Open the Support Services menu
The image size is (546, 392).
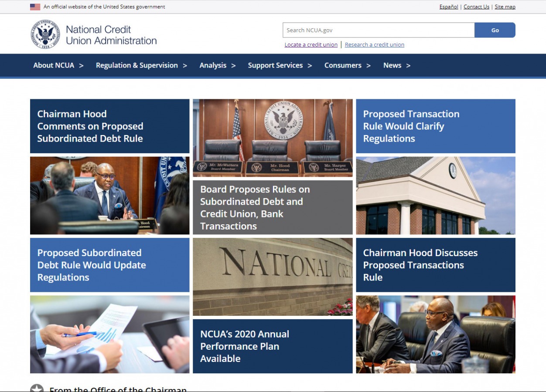(x=275, y=65)
